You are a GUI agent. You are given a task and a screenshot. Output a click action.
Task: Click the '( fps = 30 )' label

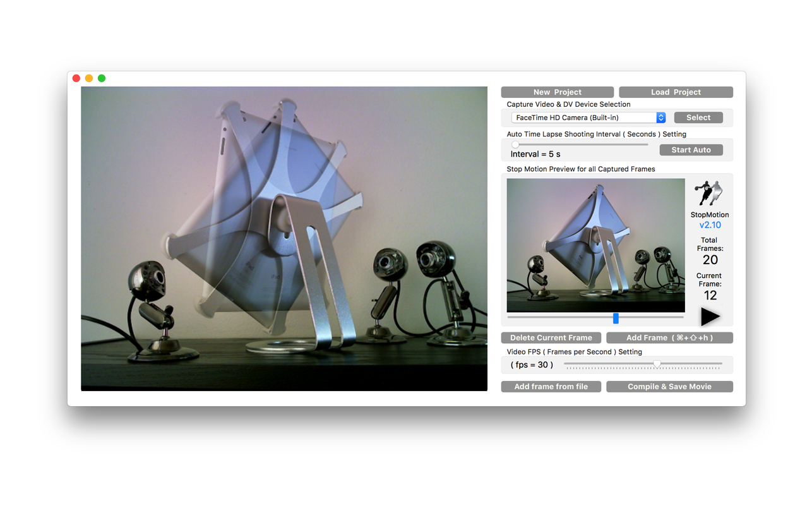532,365
